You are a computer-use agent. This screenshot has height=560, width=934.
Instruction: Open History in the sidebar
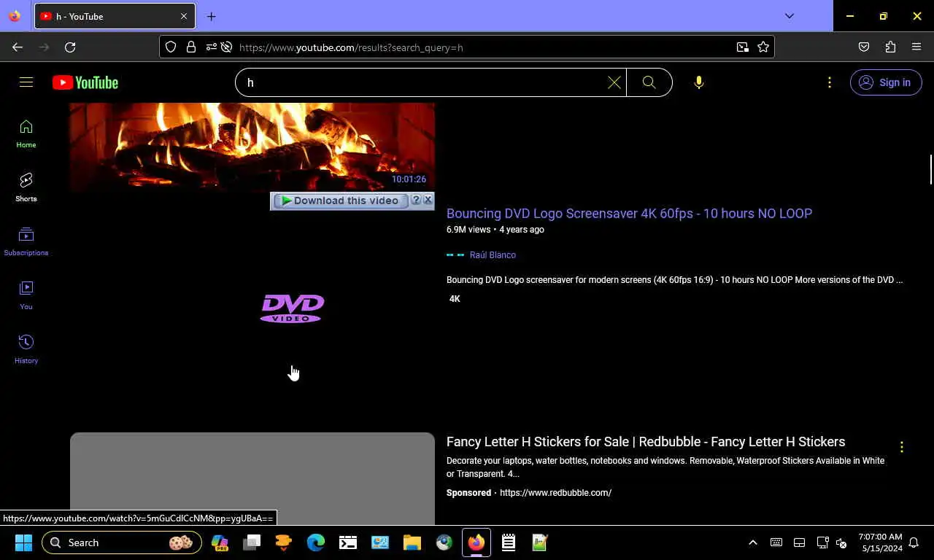pos(26,349)
